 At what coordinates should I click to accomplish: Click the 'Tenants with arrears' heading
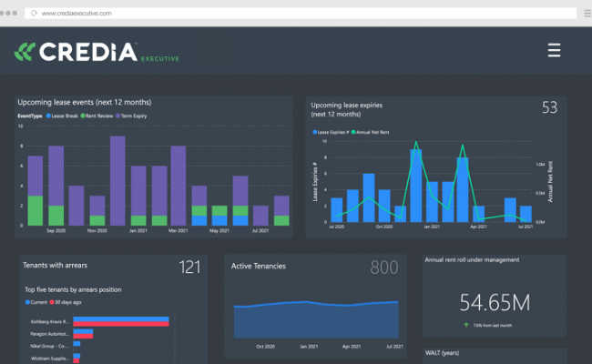(x=56, y=265)
